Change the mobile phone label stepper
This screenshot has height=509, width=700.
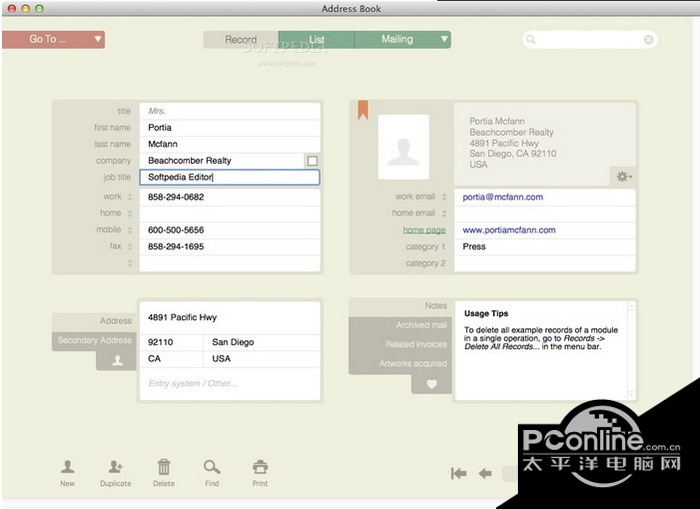[x=130, y=230]
